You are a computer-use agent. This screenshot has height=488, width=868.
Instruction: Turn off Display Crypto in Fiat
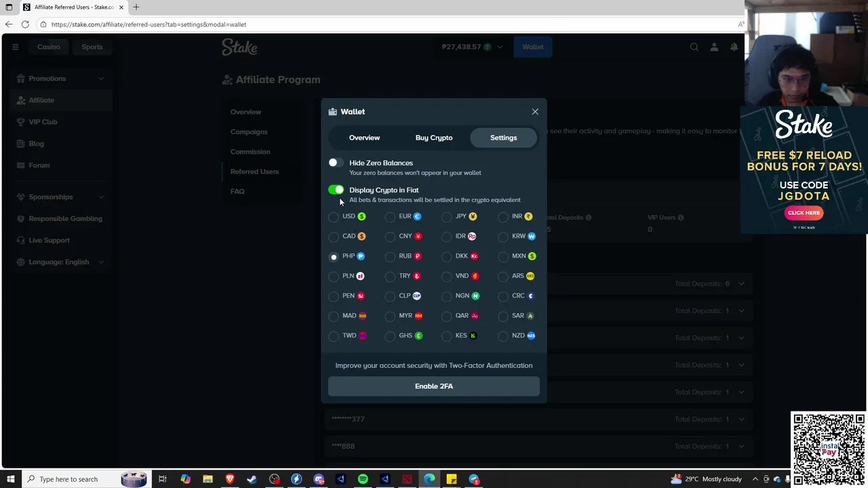tap(336, 190)
